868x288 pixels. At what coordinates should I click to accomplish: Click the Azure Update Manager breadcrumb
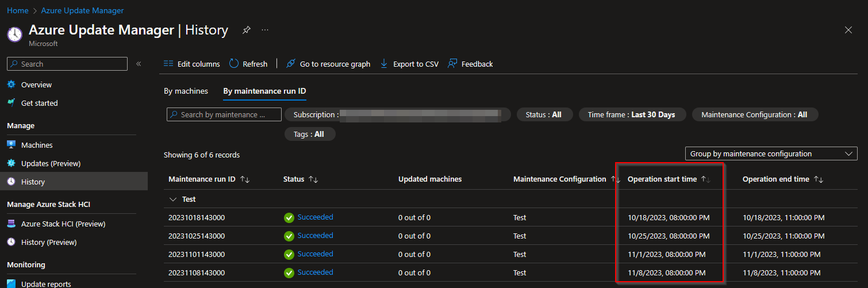(x=83, y=10)
